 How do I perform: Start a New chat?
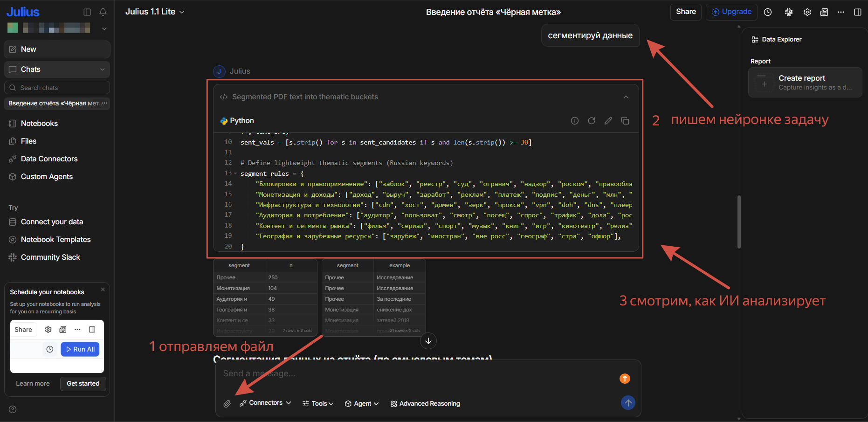pos(57,49)
